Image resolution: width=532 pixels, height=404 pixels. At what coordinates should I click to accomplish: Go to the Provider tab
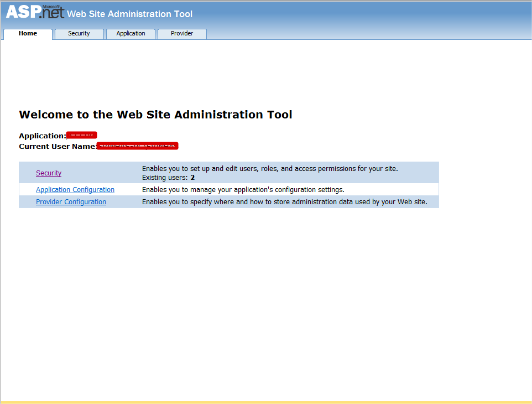pos(182,34)
